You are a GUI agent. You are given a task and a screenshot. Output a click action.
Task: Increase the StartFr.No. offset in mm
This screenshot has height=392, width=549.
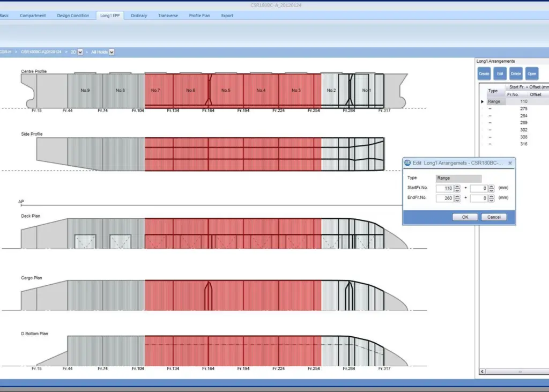coord(492,187)
